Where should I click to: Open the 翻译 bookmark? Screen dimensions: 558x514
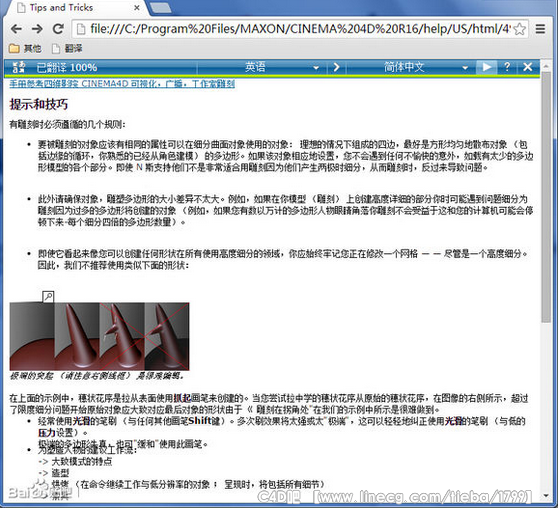(67, 48)
